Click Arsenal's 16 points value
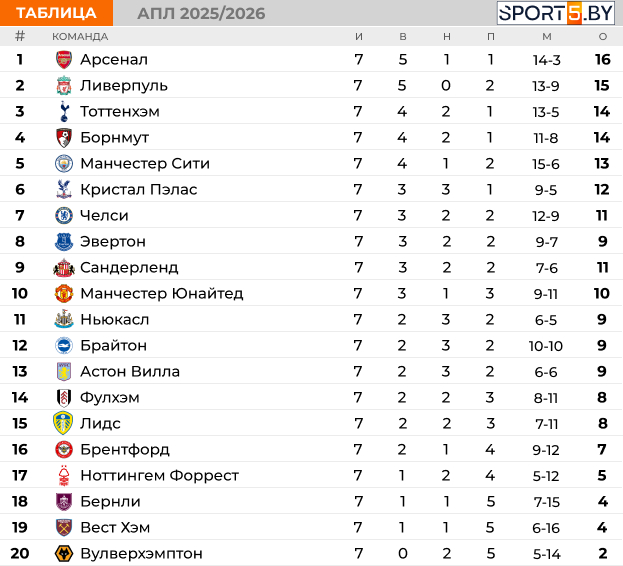Viewport: 623px width, 566px height. point(602,59)
